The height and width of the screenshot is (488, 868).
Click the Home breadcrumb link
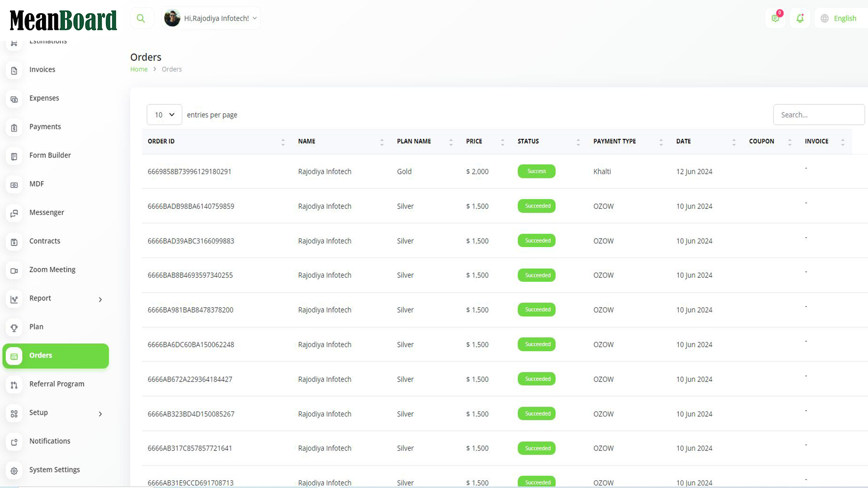click(139, 69)
